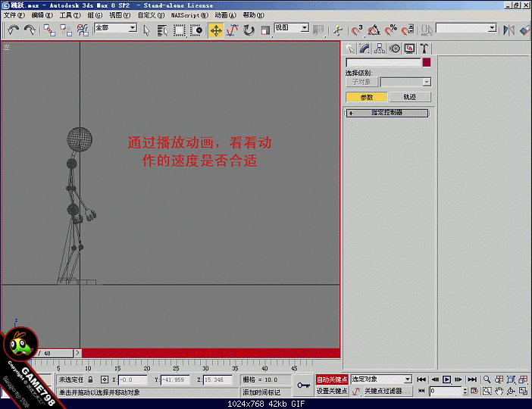Switch to the Utilities hammer tab
The height and width of the screenshot is (409, 532).
coord(424,48)
